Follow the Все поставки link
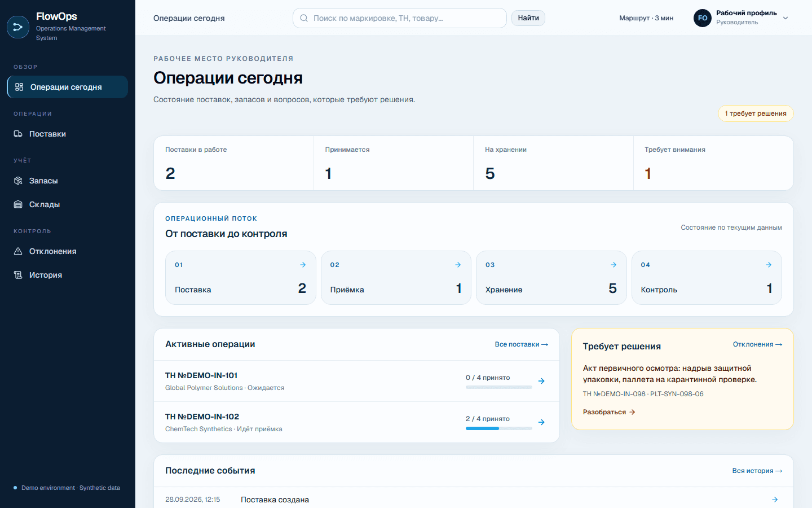This screenshot has height=508, width=812. pos(522,344)
